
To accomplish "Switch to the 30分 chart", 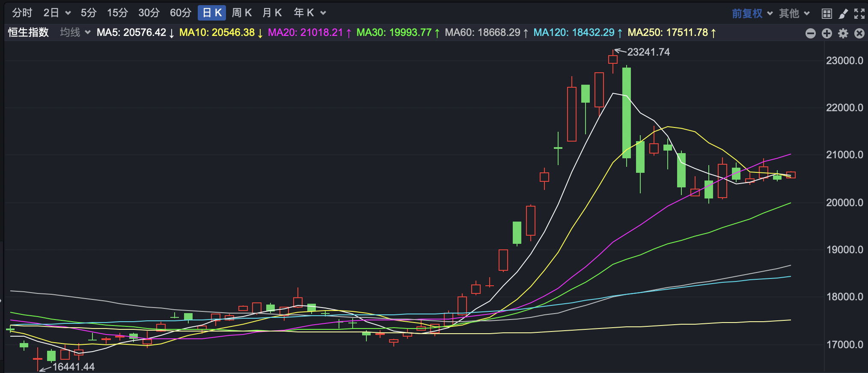I will click(149, 13).
